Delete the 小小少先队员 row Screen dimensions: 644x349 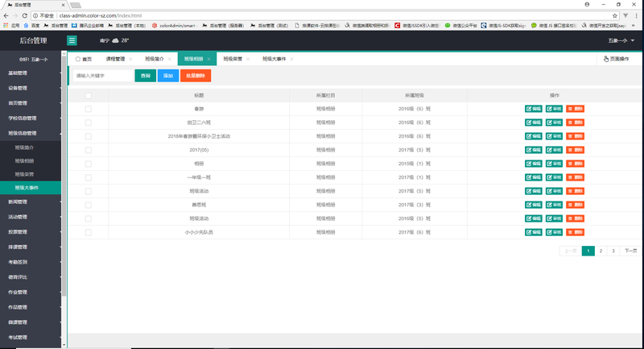tap(575, 232)
